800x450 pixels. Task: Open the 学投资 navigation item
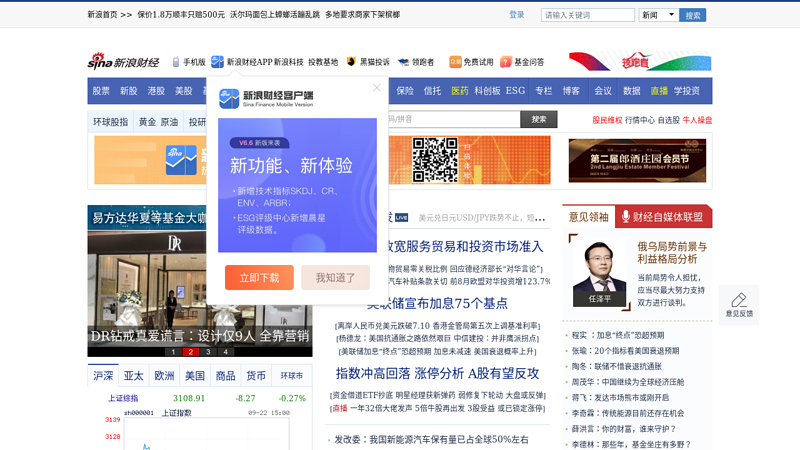point(687,91)
